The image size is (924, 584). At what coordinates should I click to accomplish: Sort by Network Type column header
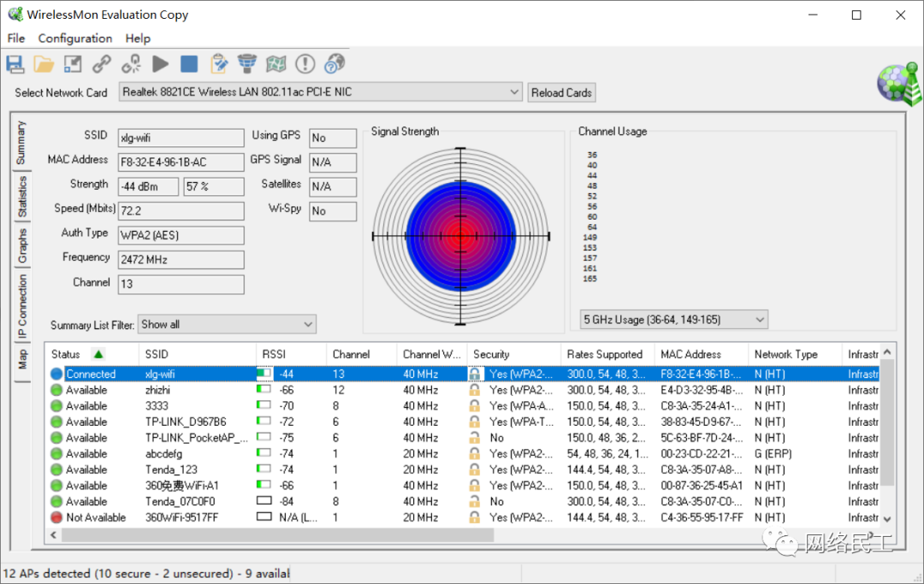click(x=794, y=354)
